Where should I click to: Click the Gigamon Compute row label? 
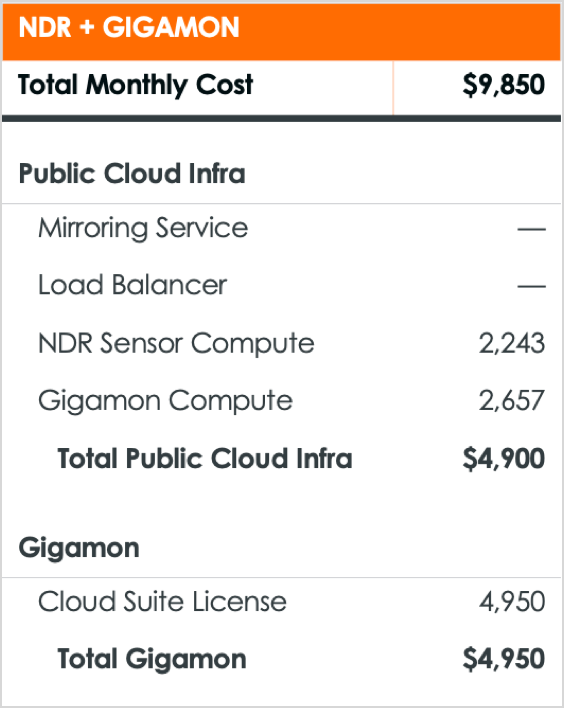pyautogui.click(x=165, y=401)
